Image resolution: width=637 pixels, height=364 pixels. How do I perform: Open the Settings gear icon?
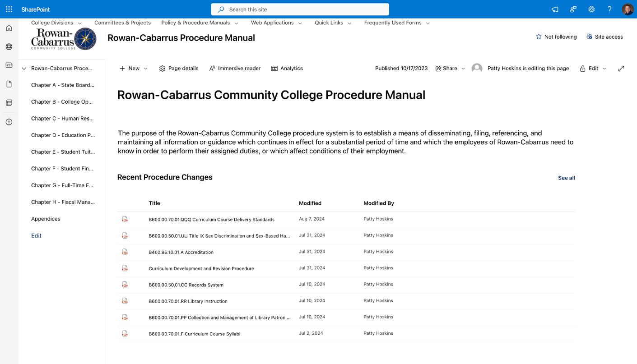pos(591,9)
